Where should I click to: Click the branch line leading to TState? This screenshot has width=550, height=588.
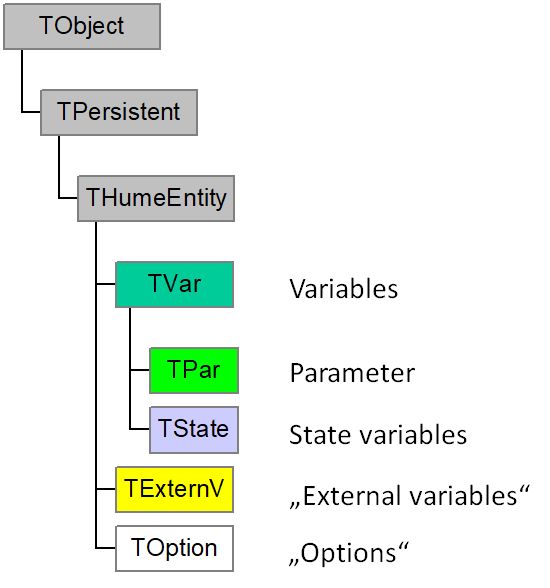click(x=139, y=429)
